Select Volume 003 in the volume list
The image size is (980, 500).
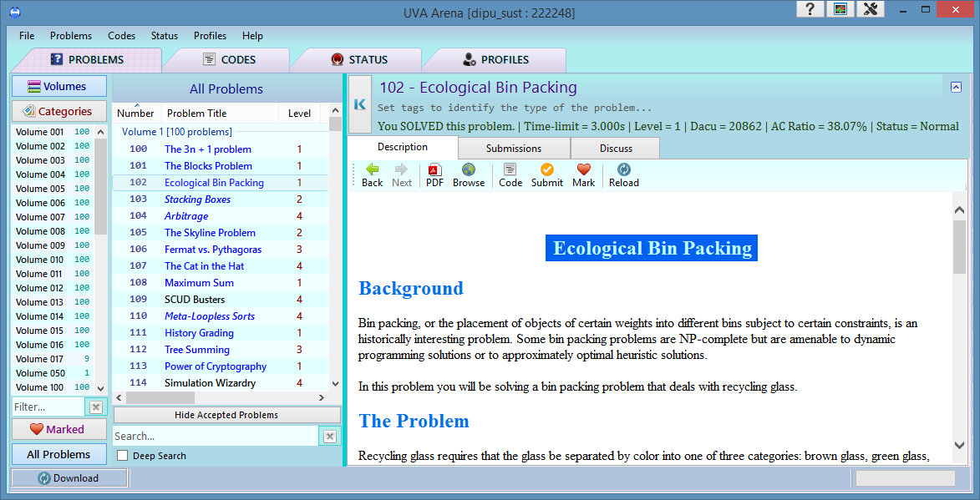[x=53, y=160]
